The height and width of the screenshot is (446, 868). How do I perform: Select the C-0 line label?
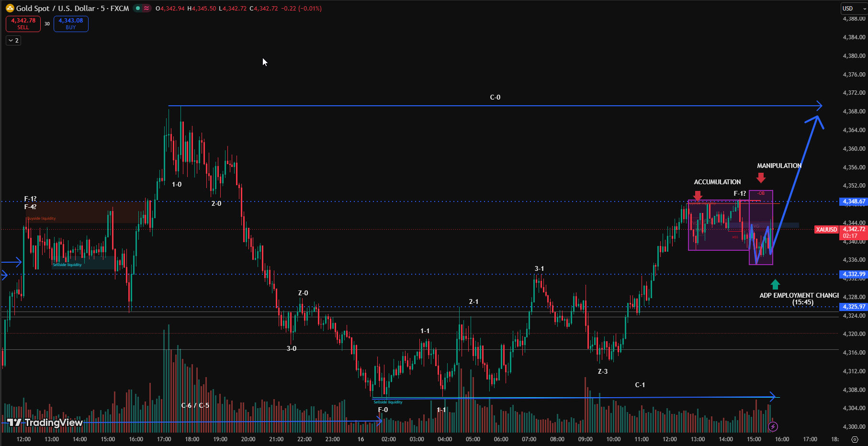click(x=495, y=97)
